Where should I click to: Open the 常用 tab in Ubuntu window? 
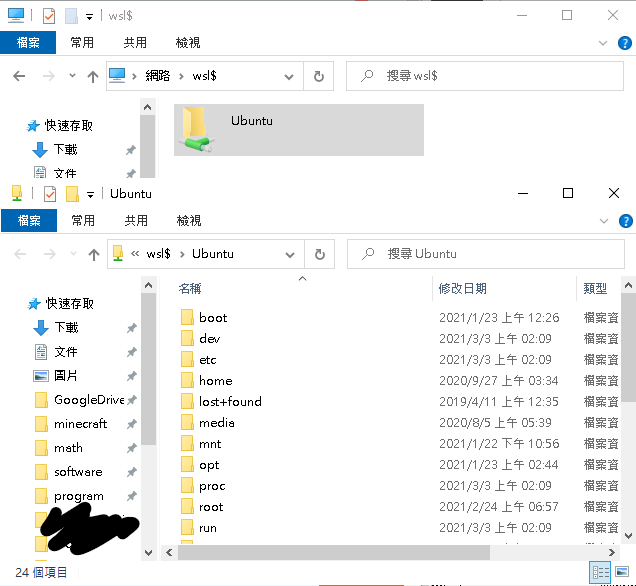click(83, 220)
